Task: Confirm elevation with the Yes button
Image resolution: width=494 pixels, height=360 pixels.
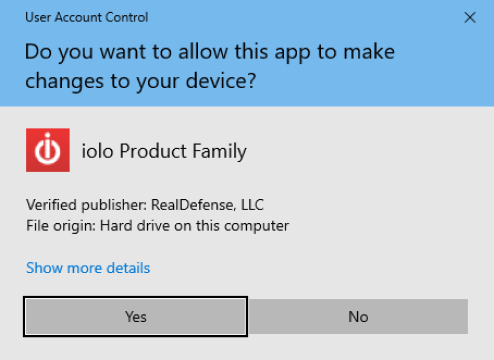Action: pyautogui.click(x=136, y=316)
